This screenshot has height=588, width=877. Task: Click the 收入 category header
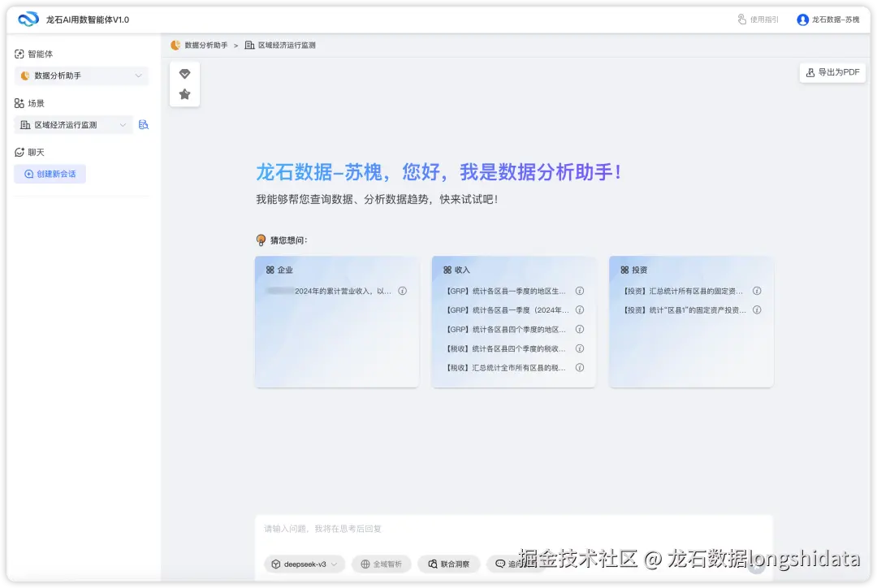pyautogui.click(x=456, y=270)
